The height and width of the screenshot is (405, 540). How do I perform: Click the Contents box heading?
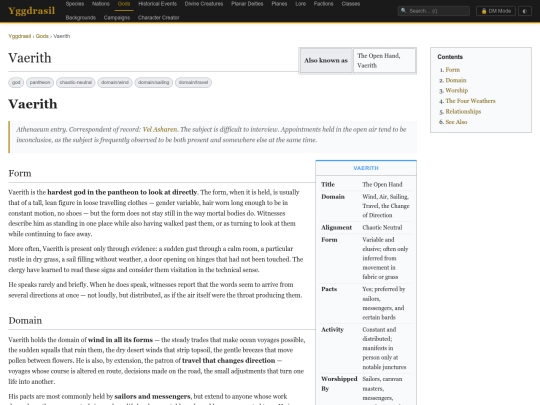click(450, 57)
